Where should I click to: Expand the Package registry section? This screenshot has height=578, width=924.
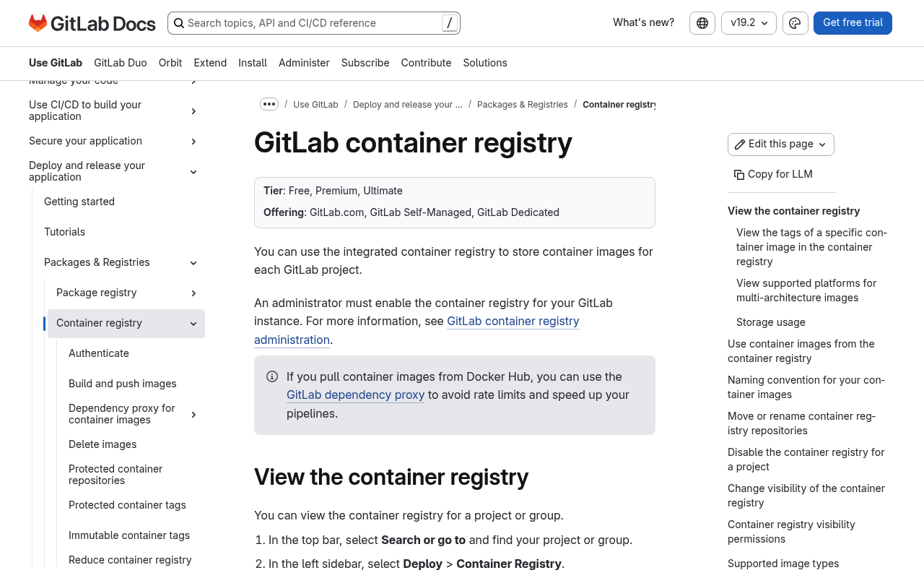(x=193, y=293)
